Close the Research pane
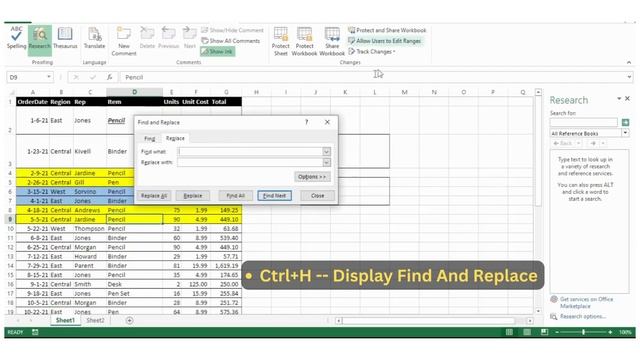Viewport: 640px width, 360px height. pos(627,99)
